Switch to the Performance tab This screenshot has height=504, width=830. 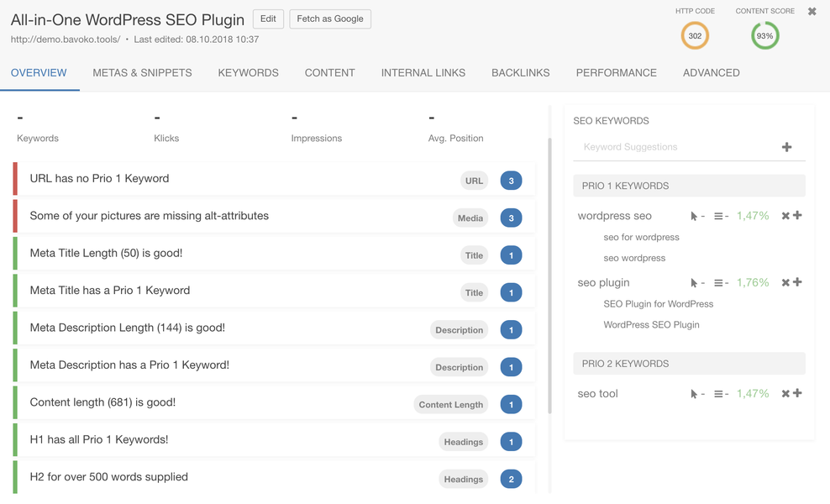[x=616, y=73]
